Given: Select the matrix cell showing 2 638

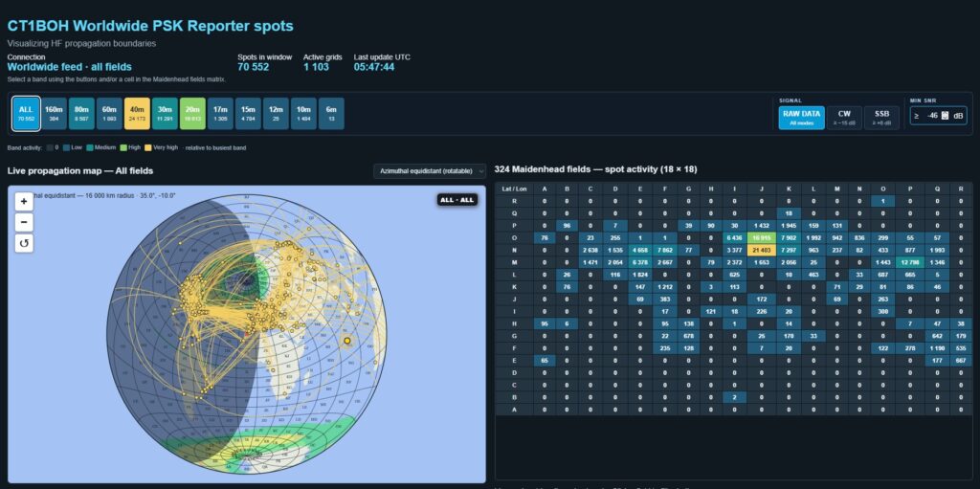Looking at the screenshot, I should [590, 250].
